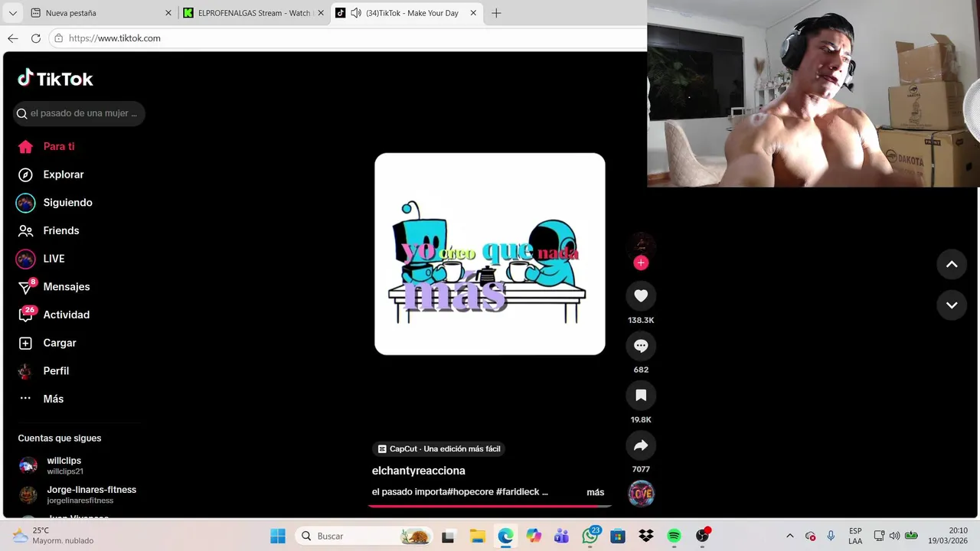Image resolution: width=980 pixels, height=551 pixels.
Task: Mute the TikTok tab via speaker icon
Action: 356,13
